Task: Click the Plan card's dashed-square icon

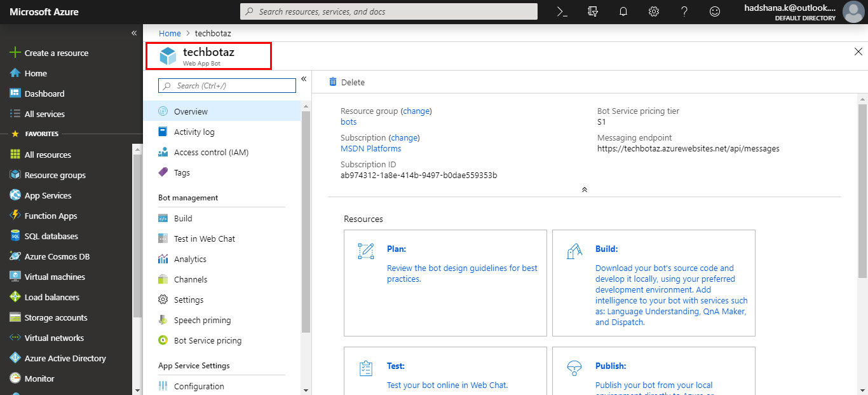Action: pos(366,251)
